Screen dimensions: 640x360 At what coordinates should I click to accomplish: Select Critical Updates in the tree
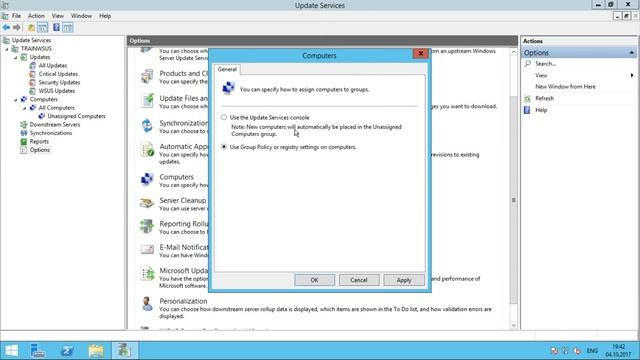point(58,74)
